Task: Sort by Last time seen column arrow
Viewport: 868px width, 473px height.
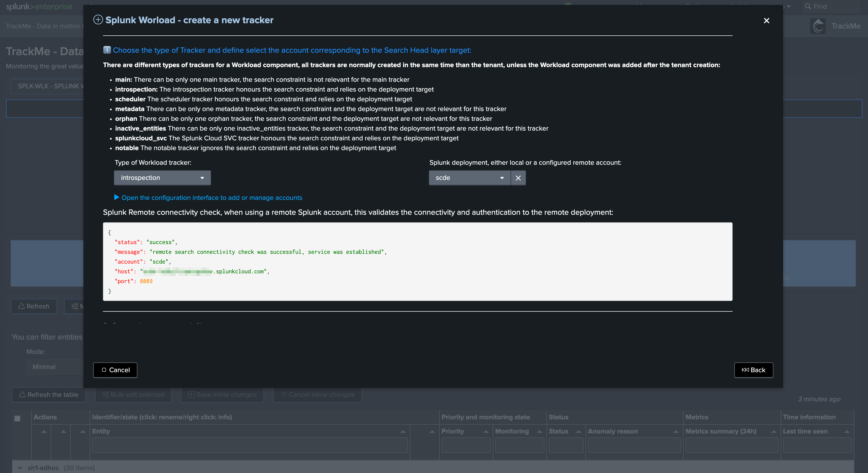Action: coord(847,431)
